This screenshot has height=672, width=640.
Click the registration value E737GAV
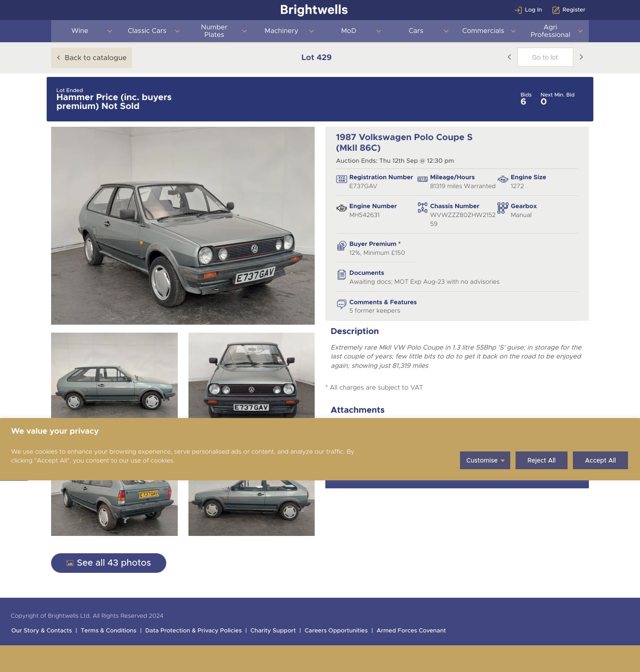click(363, 186)
